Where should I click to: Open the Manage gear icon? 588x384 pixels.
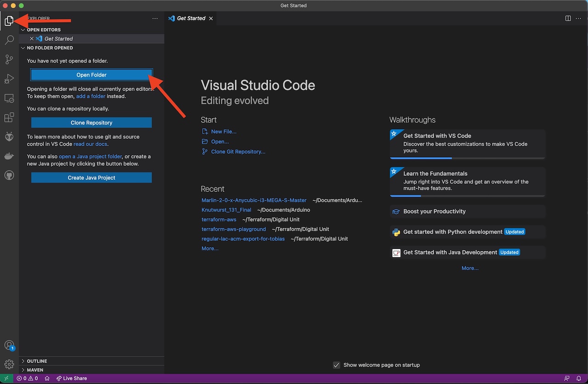[x=9, y=364]
